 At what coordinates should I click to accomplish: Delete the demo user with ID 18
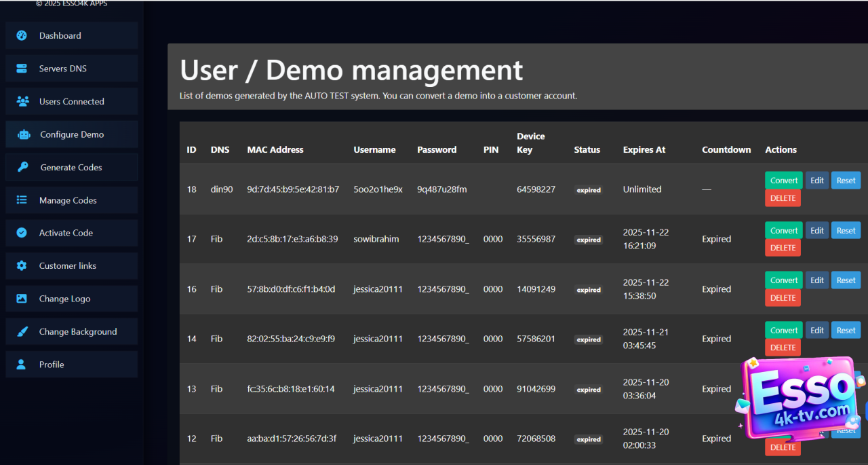783,198
